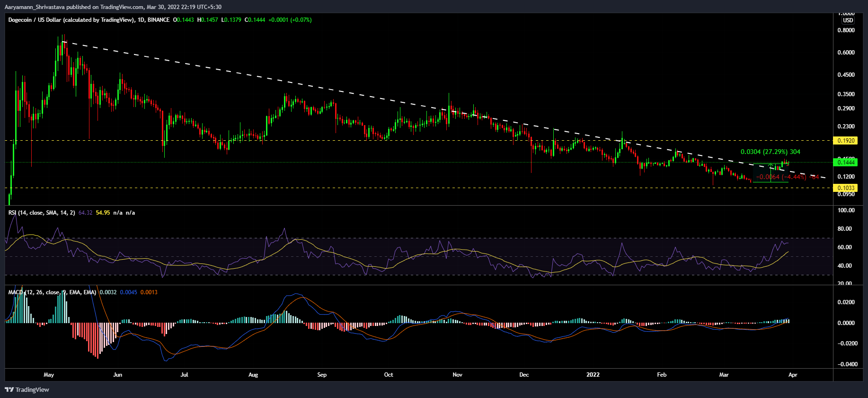This screenshot has height=398, width=868.
Task: Click the BINANCE exchange label in legend
Action: pyautogui.click(x=158, y=20)
